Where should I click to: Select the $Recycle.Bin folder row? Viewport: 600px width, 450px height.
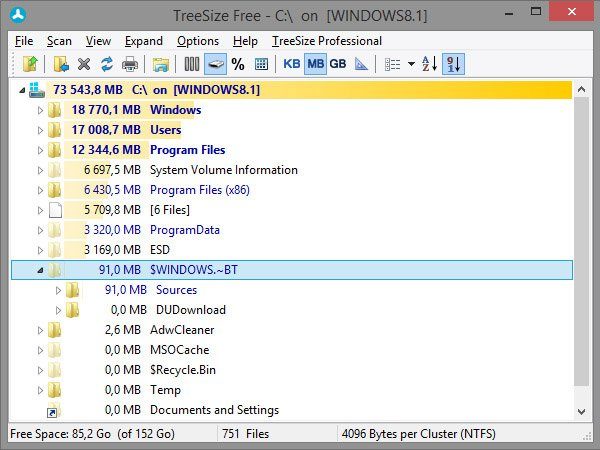point(292,370)
